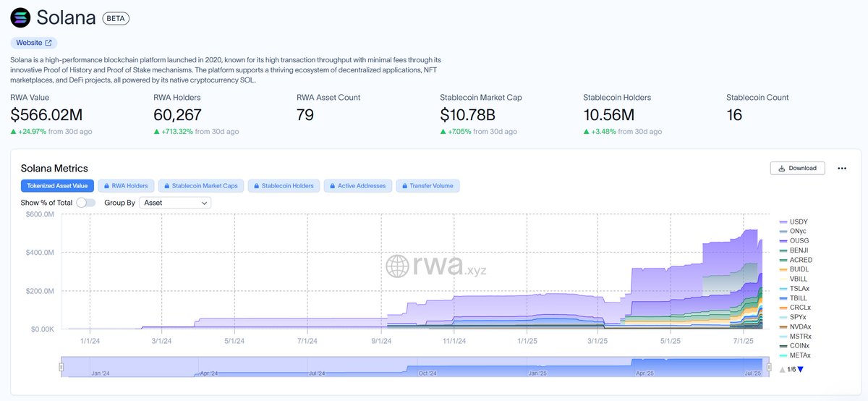Screen dimensions: 868x401
Task: Switch to the Transfer Volume tab
Action: [427, 186]
